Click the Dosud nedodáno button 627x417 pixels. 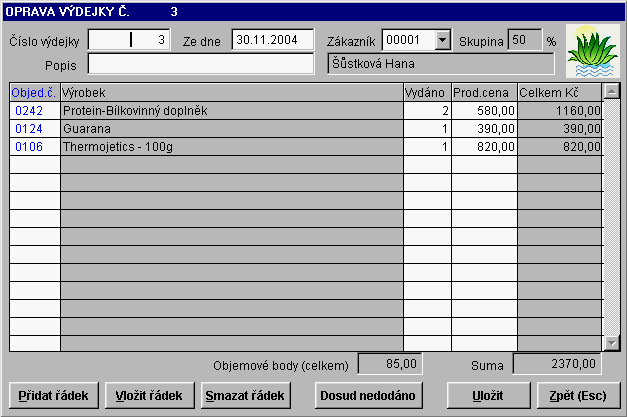tap(368, 395)
